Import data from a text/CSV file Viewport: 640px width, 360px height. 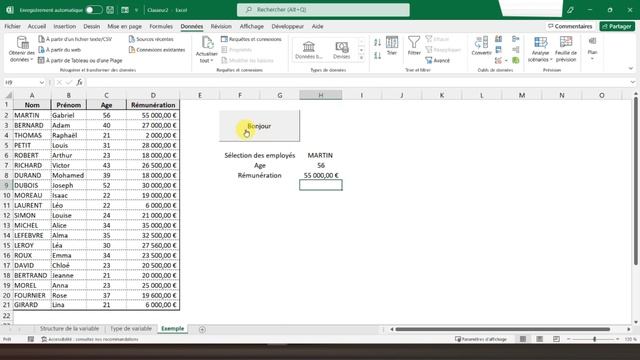(x=75, y=39)
